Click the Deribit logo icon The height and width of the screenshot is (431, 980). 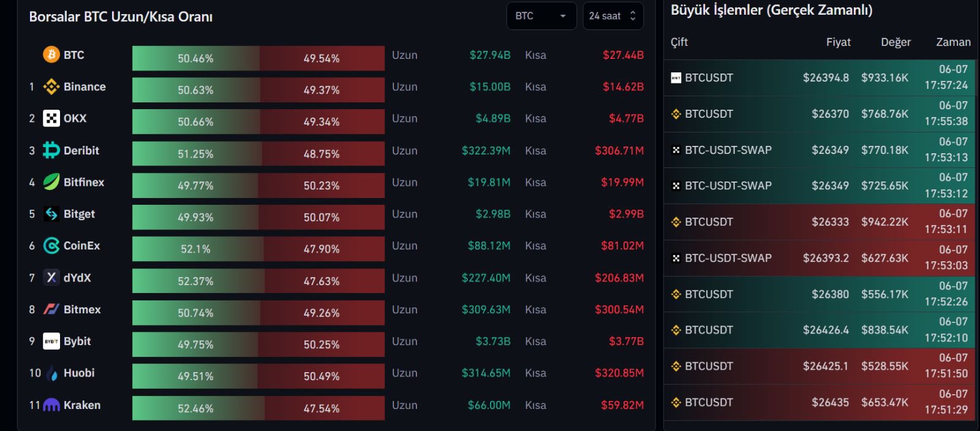click(51, 150)
